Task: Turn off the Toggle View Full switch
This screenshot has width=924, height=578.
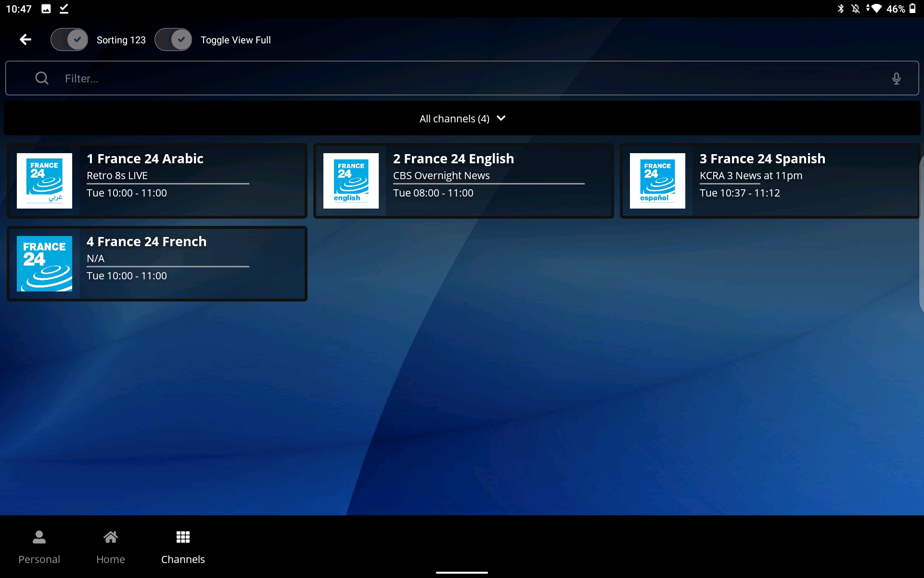Action: coord(174,39)
